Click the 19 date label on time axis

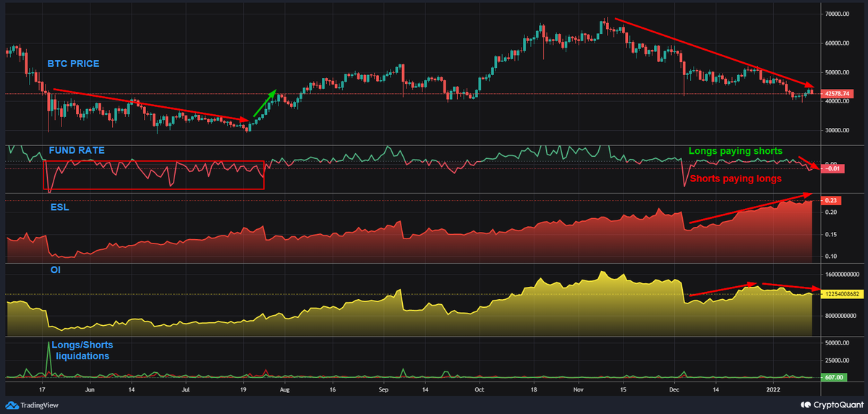click(243, 388)
